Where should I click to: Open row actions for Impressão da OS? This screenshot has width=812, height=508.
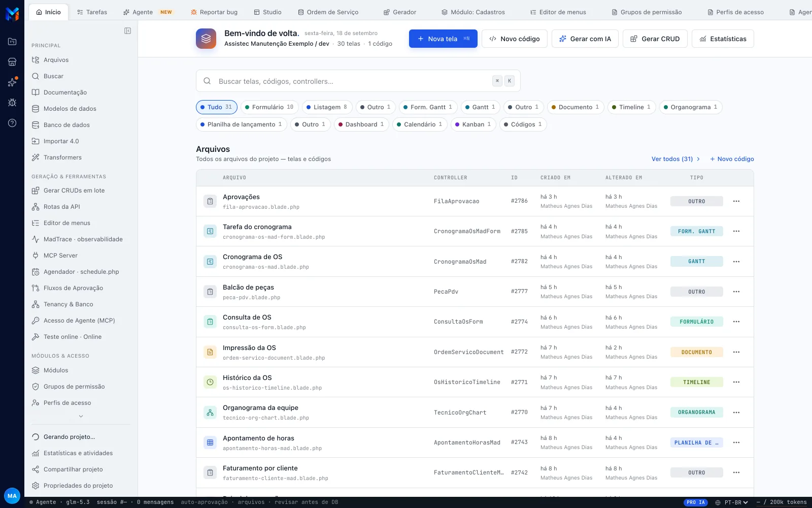point(736,352)
